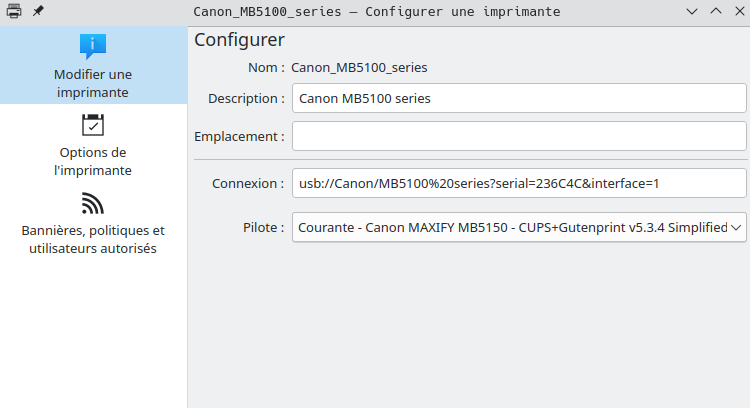Pin the window with the pushpin icon

tap(38, 11)
